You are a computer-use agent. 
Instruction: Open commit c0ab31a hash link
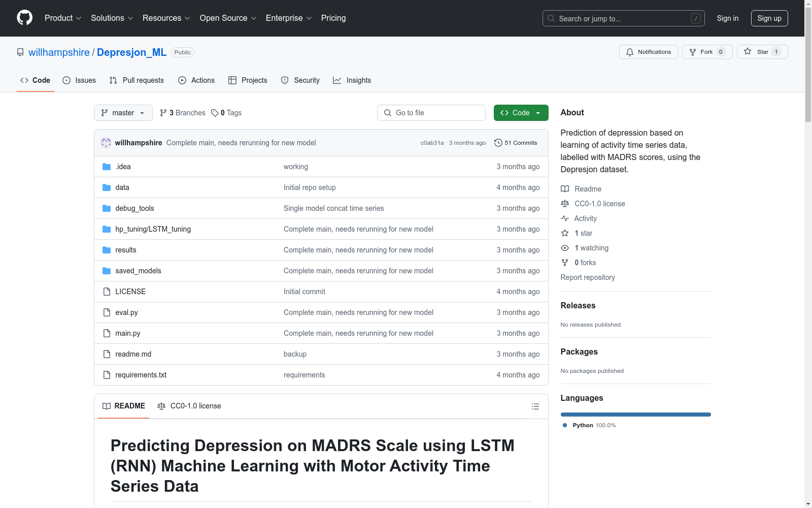pyautogui.click(x=432, y=143)
